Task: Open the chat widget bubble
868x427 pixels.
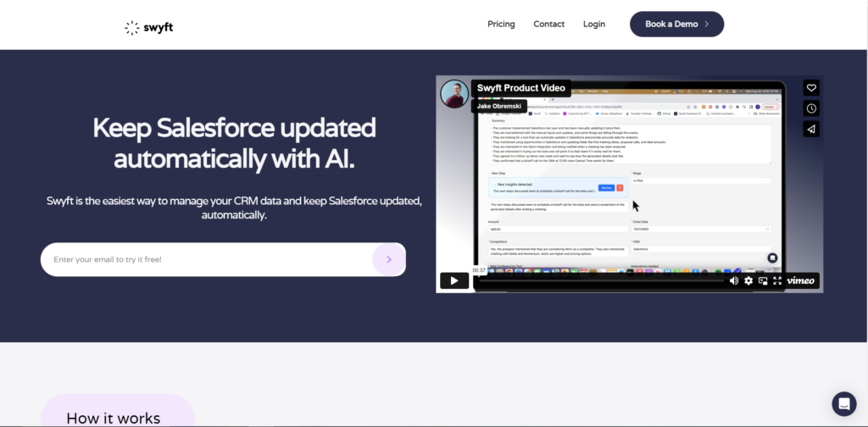Action: pyautogui.click(x=843, y=403)
